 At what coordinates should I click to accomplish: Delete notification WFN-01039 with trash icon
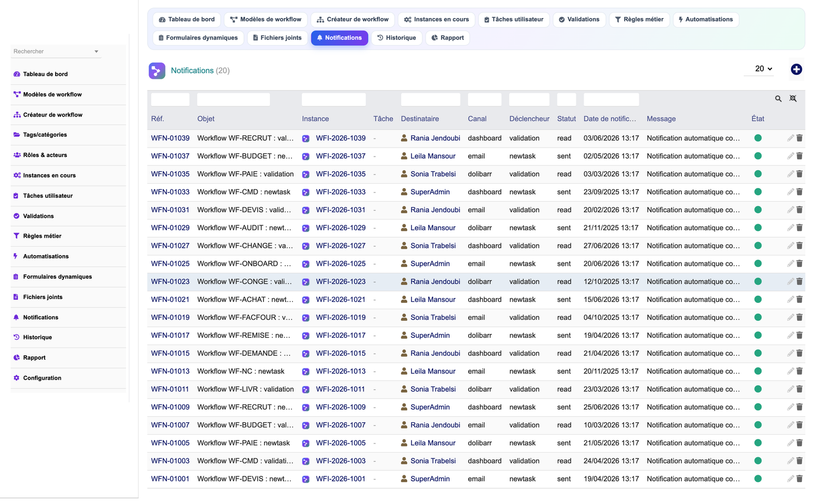(x=799, y=138)
